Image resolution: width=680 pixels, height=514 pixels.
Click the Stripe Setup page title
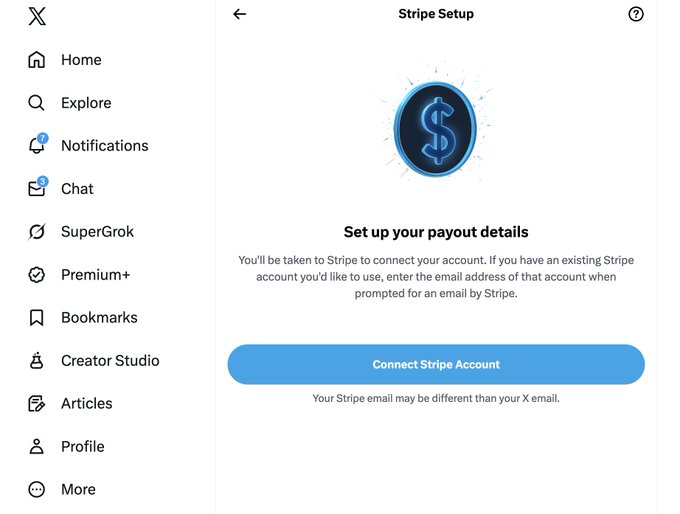[436, 14]
